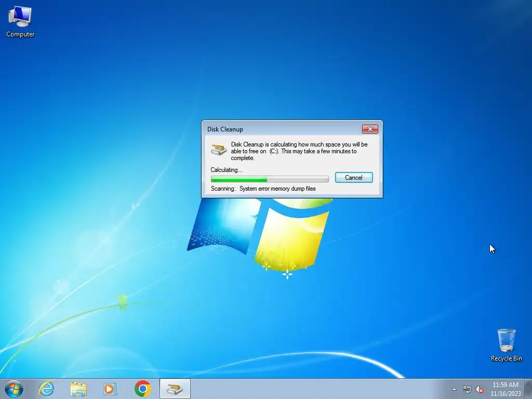Viewport: 532px width, 399px height.
Task: Open the muted volume tray icon
Action: (x=480, y=389)
